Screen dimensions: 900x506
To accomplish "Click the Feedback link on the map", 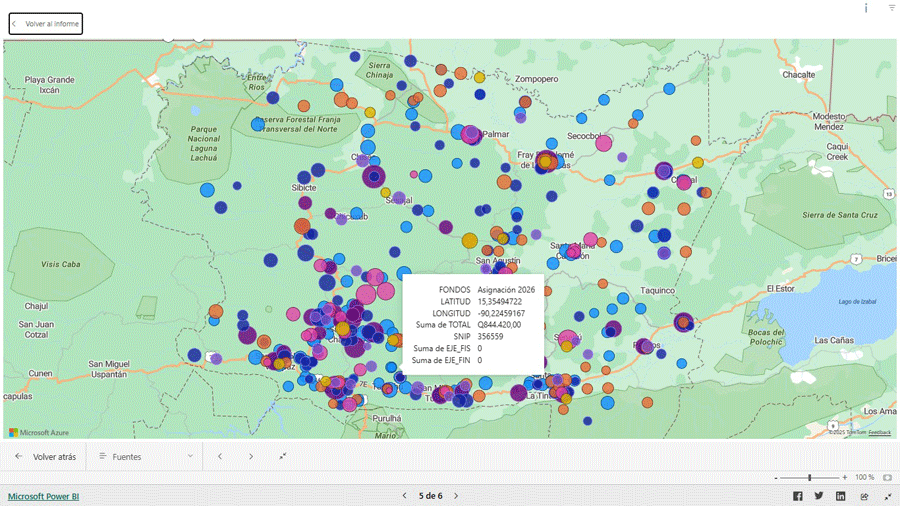I will (x=880, y=432).
